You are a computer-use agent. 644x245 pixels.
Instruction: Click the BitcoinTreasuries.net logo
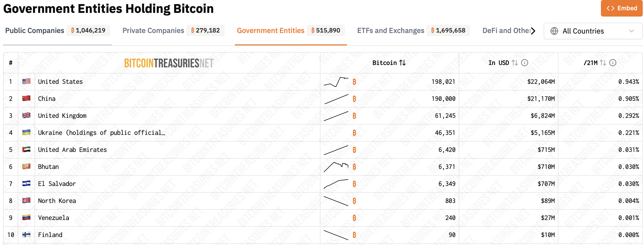[x=169, y=63]
